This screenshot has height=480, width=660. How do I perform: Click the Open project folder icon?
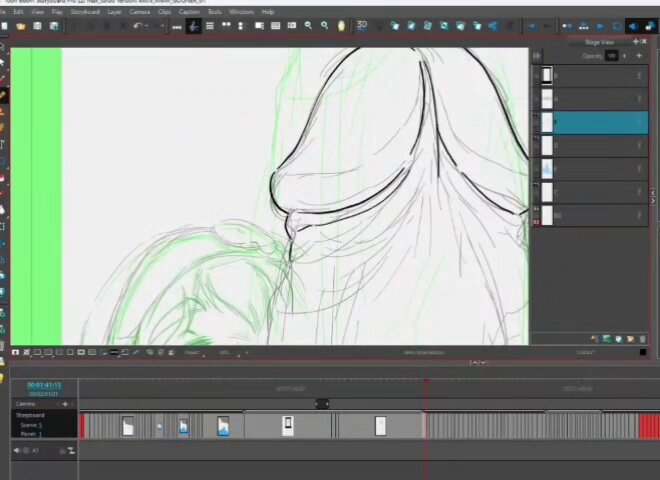point(21,26)
